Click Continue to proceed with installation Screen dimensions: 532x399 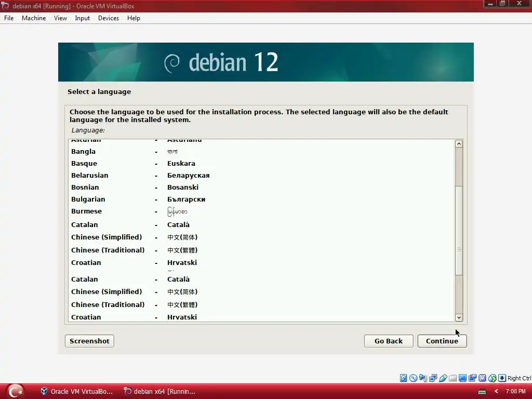442,341
